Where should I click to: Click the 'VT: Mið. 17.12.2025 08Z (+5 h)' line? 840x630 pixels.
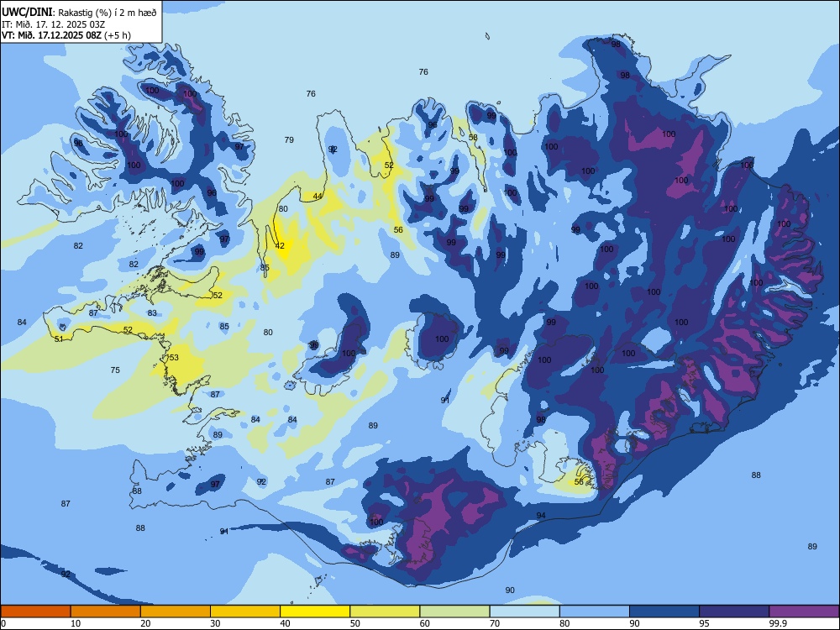(x=66, y=35)
